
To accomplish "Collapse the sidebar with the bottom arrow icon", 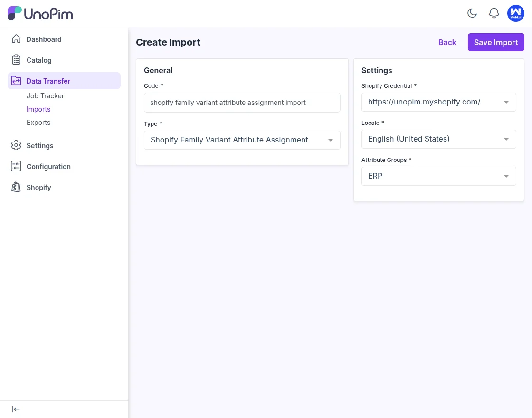I will coord(16,409).
